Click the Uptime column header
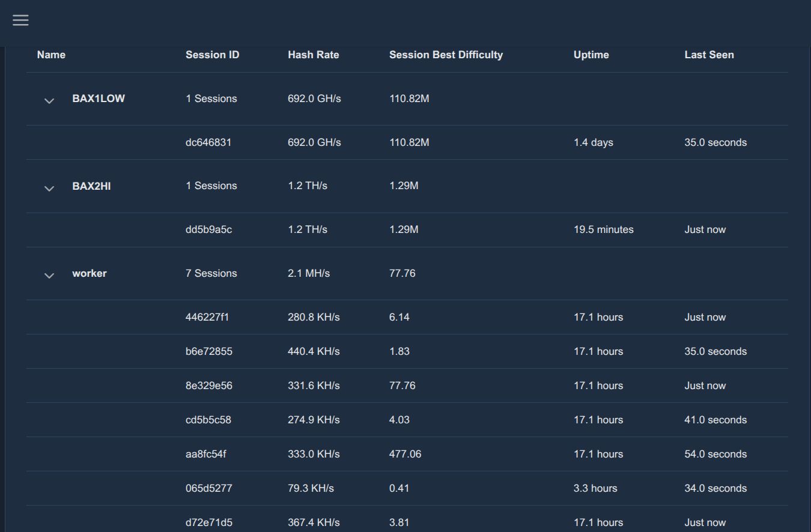The height and width of the screenshot is (532, 811). pyautogui.click(x=591, y=55)
